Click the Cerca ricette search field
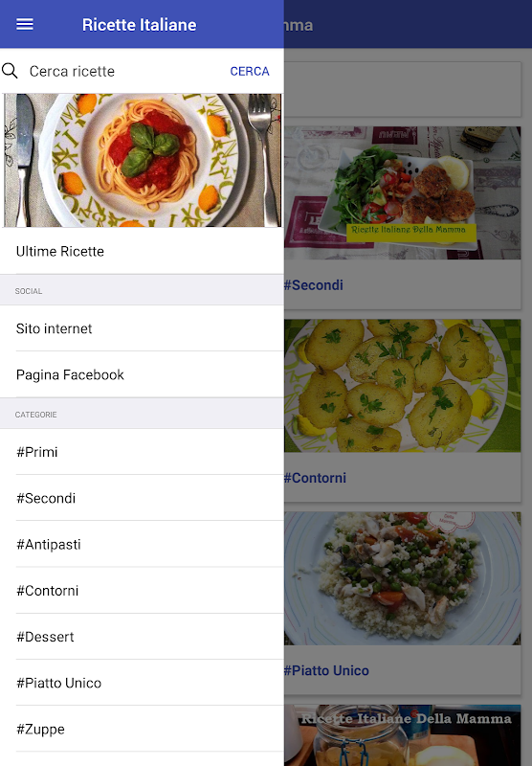 click(122, 71)
